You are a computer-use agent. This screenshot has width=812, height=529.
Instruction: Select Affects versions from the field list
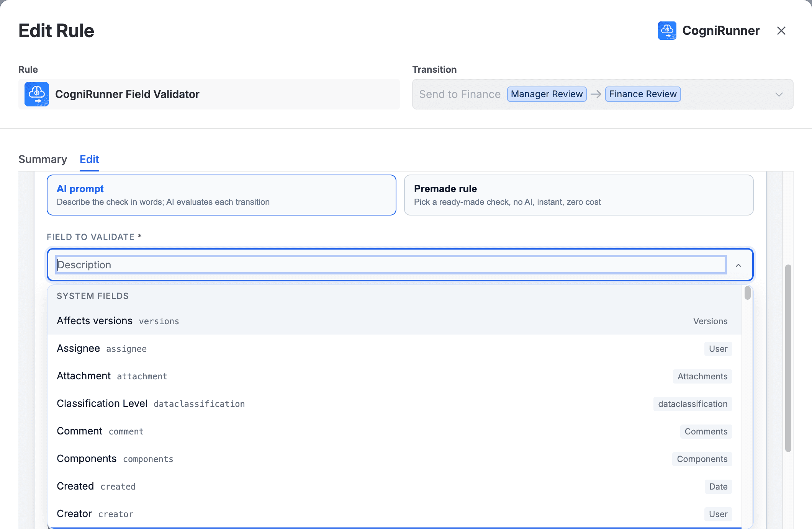(394, 321)
